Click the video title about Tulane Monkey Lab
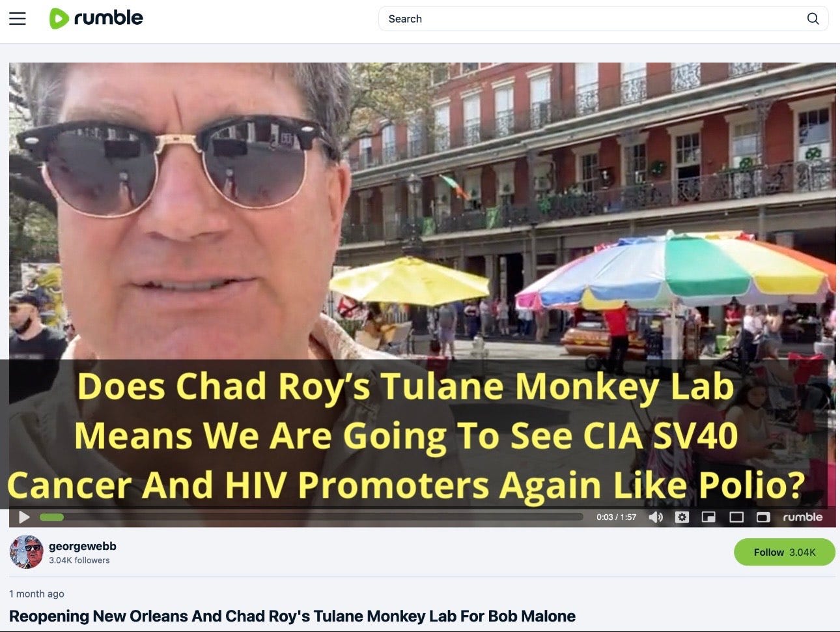840x632 pixels. (292, 616)
